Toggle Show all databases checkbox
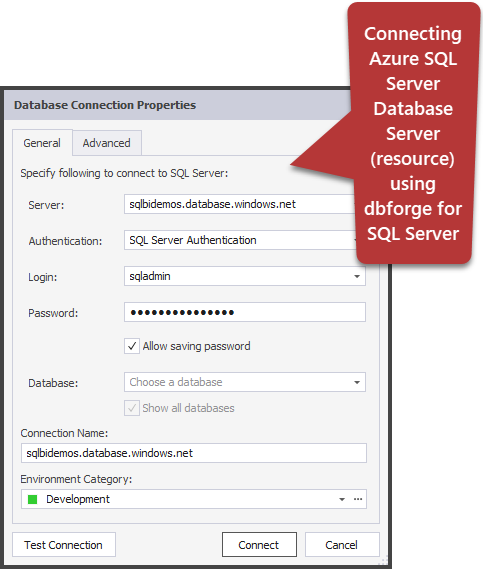 pos(132,408)
